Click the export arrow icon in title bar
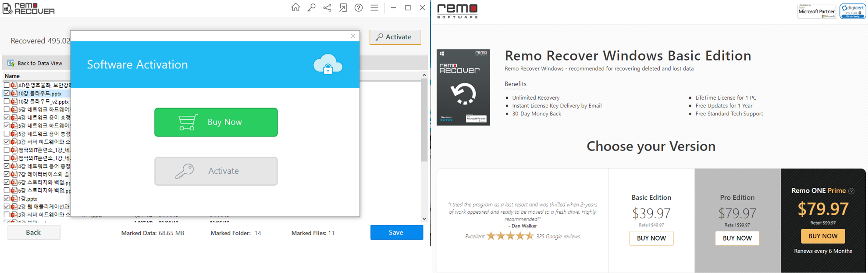 pyautogui.click(x=343, y=7)
